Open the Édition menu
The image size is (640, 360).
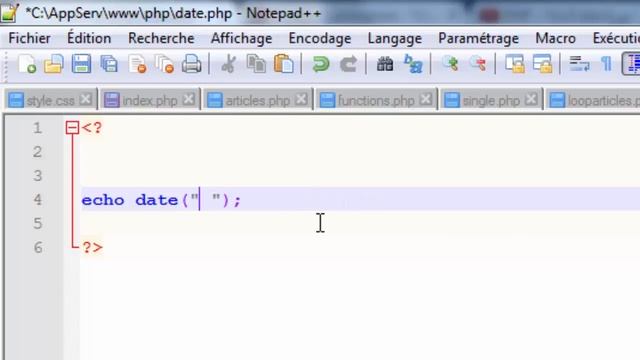tap(89, 38)
